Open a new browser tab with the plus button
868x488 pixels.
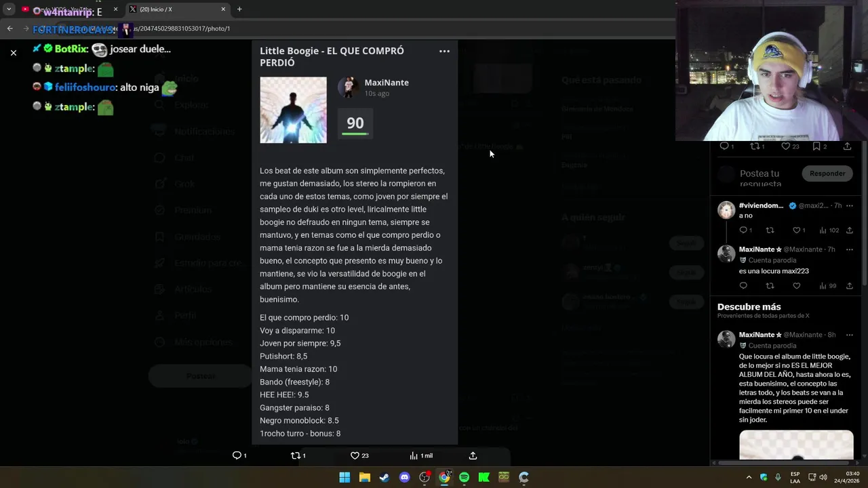pyautogui.click(x=239, y=9)
